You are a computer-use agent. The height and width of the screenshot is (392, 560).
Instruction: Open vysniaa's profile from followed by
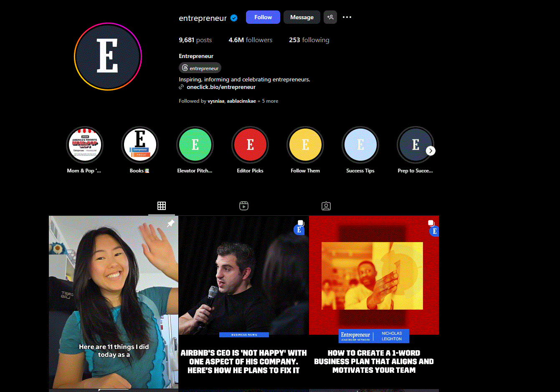pyautogui.click(x=216, y=101)
